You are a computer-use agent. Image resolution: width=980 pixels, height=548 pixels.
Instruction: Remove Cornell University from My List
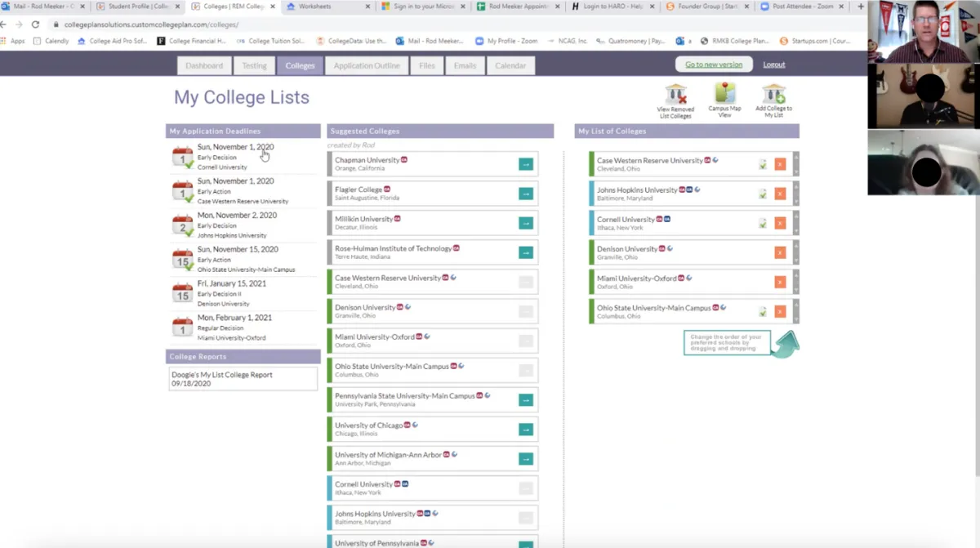click(780, 223)
